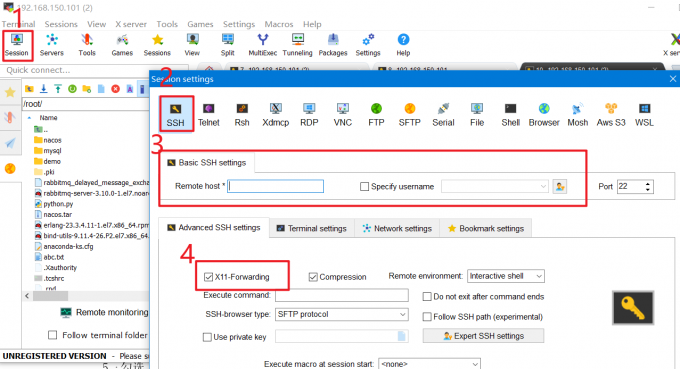Image resolution: width=680 pixels, height=369 pixels.
Task: Click the Split toolbar icon
Action: [x=227, y=45]
